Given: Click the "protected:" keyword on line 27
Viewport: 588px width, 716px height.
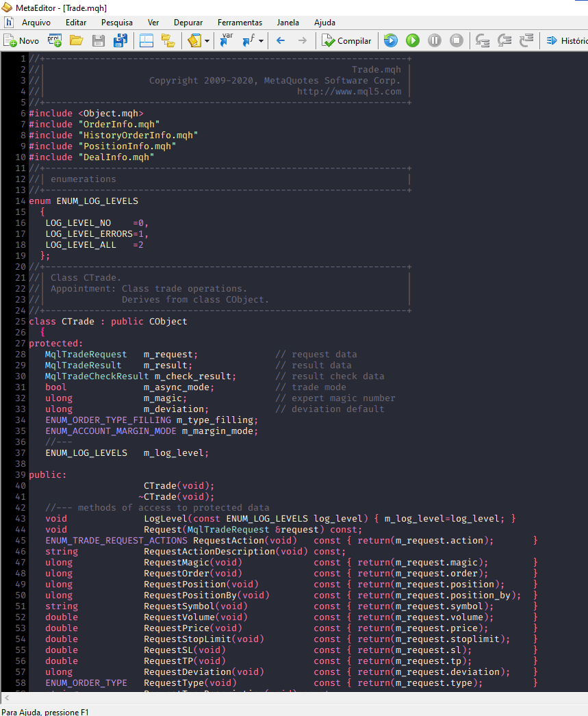Looking at the screenshot, I should coord(56,344).
